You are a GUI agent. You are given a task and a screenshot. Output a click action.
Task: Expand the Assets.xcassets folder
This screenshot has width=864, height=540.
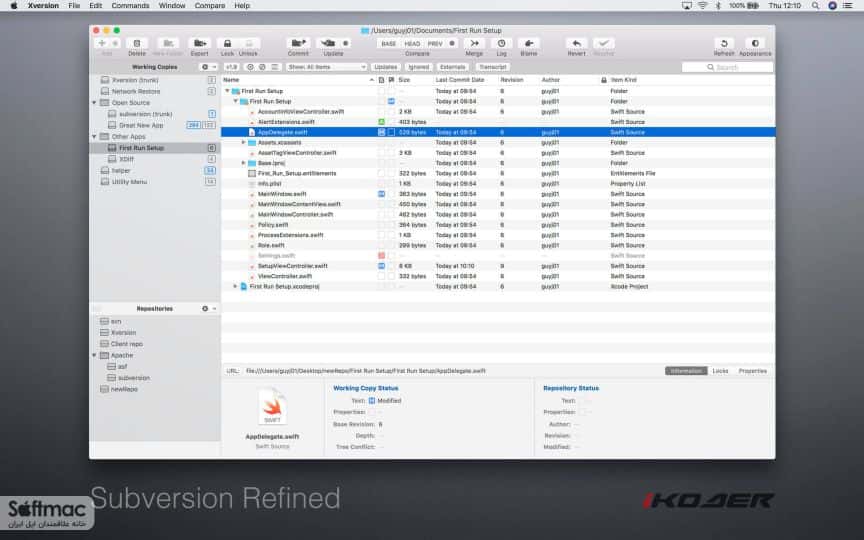pyautogui.click(x=244, y=143)
